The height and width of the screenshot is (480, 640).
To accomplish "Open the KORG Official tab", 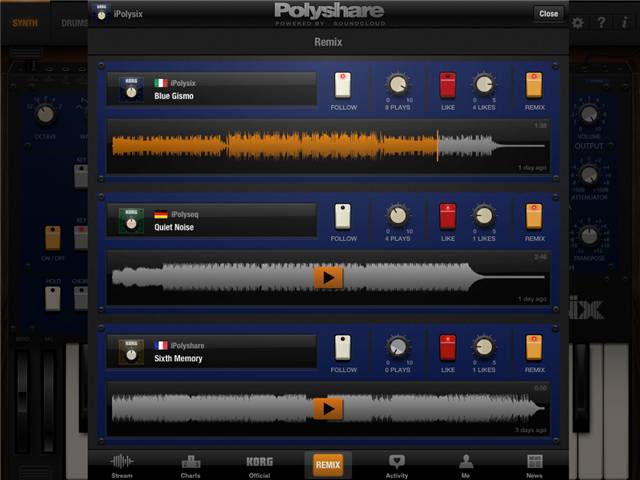I will tap(260, 465).
